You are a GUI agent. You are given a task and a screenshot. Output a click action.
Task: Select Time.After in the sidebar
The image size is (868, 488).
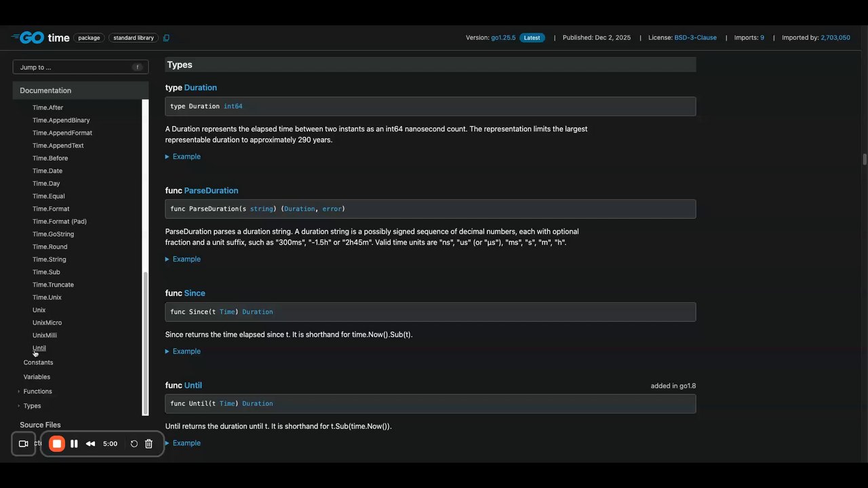pyautogui.click(x=47, y=108)
